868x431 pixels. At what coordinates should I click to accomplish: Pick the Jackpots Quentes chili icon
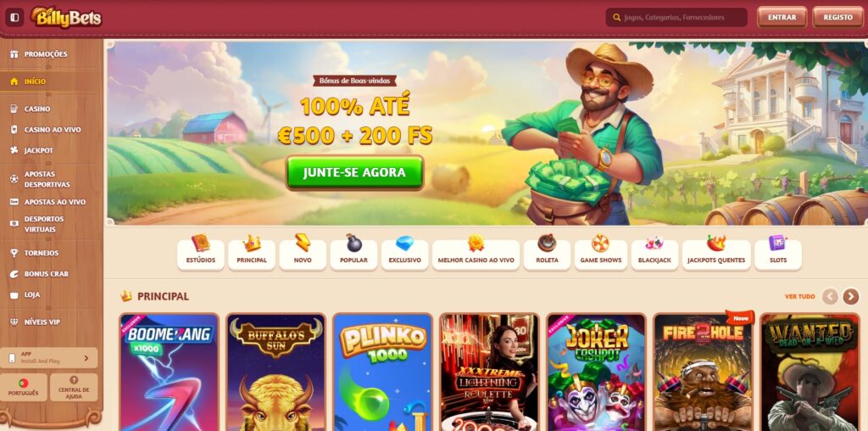coord(715,243)
